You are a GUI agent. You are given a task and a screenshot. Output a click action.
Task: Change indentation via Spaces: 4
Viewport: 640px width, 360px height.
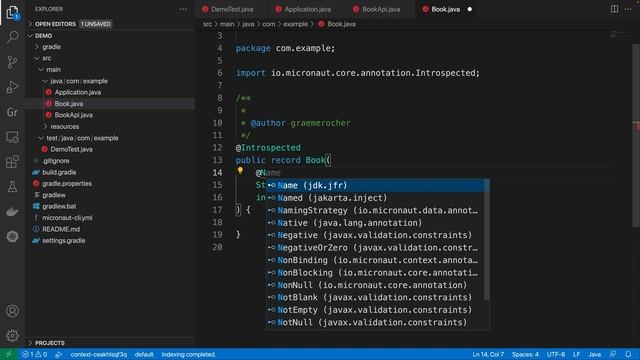(525, 354)
